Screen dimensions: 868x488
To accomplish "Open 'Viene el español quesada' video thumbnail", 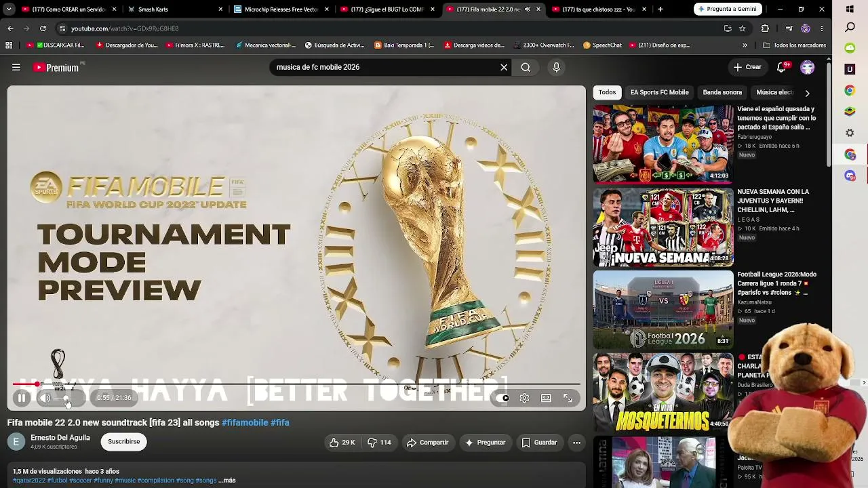I will click(663, 144).
